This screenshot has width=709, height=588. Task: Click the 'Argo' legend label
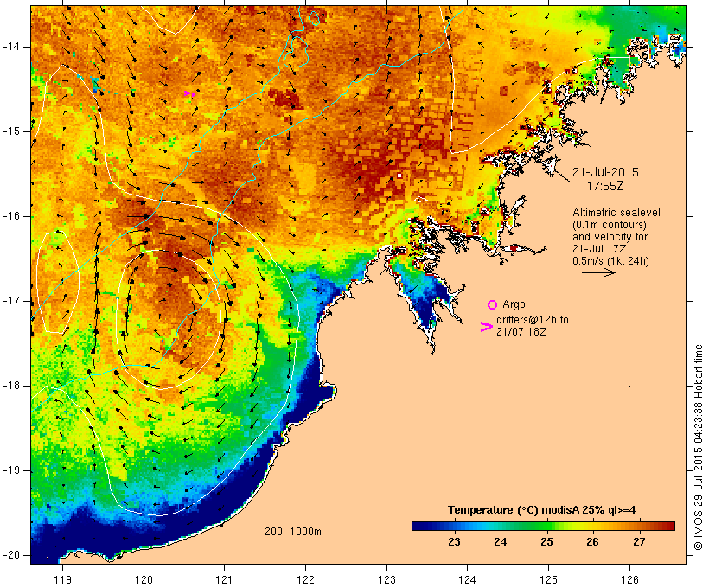[514, 304]
